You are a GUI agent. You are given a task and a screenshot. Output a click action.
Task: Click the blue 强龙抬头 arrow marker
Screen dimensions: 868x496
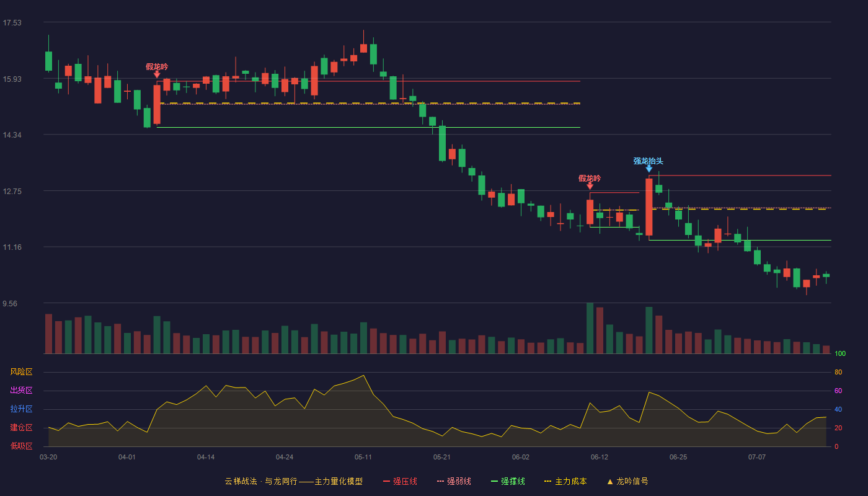649,169
